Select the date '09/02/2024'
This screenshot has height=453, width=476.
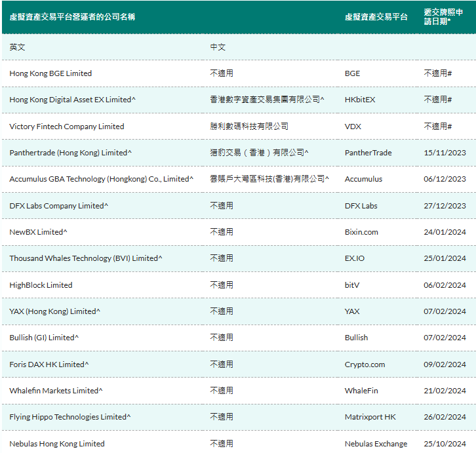(x=445, y=364)
